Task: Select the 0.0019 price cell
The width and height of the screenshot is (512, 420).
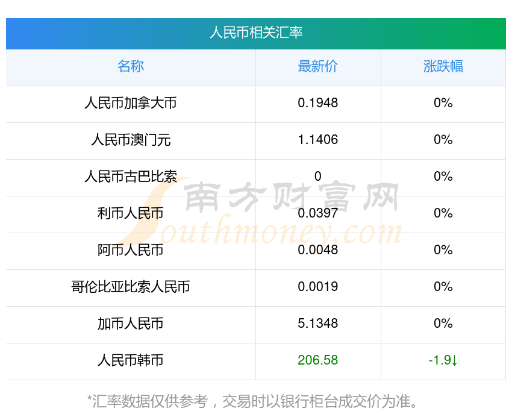Action: [x=318, y=287]
